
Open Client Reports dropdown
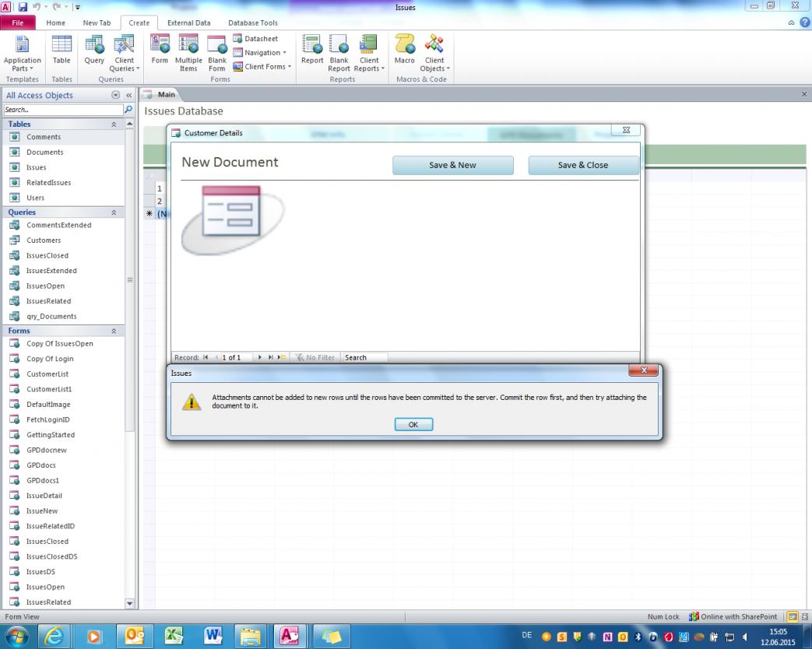369,54
